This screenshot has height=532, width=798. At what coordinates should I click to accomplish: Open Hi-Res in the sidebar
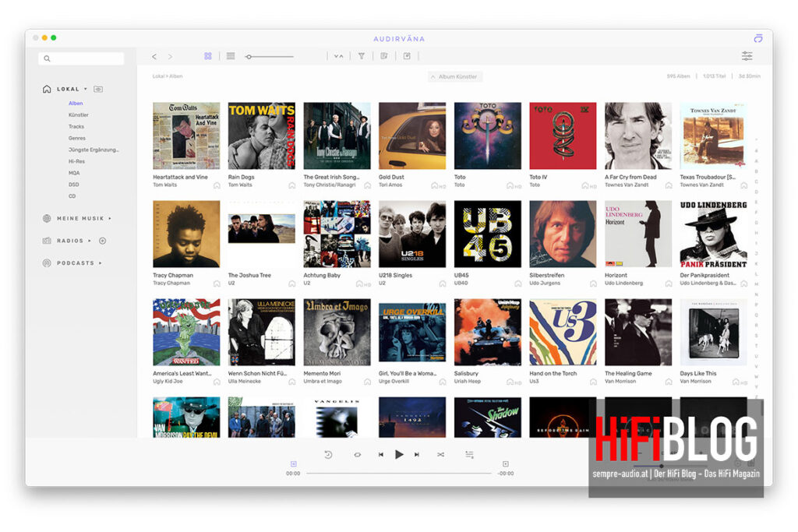[76, 161]
